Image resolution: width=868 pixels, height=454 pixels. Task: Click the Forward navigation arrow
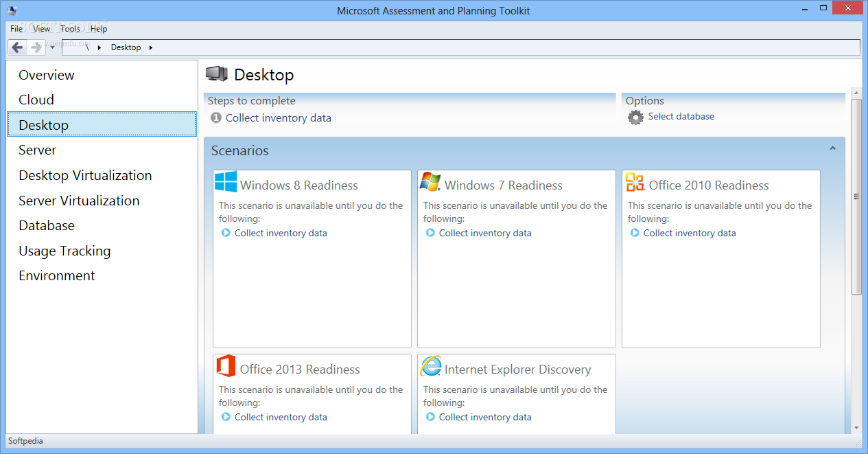pyautogui.click(x=36, y=47)
